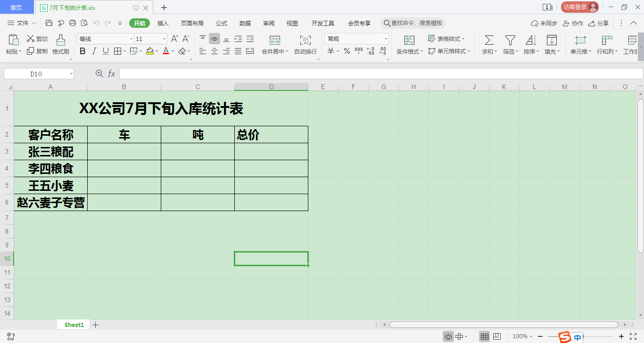644x343 pixels.
Task: Click the Share (分享) button
Action: [x=598, y=23]
